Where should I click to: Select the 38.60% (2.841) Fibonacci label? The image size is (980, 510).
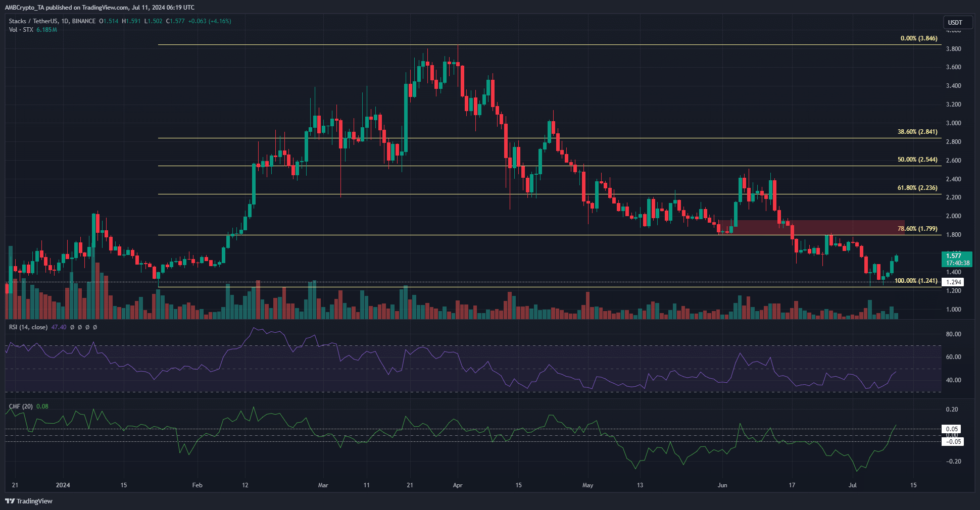[917, 132]
